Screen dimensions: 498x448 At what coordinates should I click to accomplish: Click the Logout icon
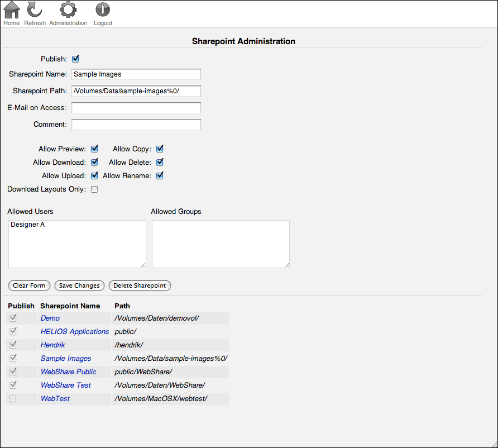(x=103, y=10)
